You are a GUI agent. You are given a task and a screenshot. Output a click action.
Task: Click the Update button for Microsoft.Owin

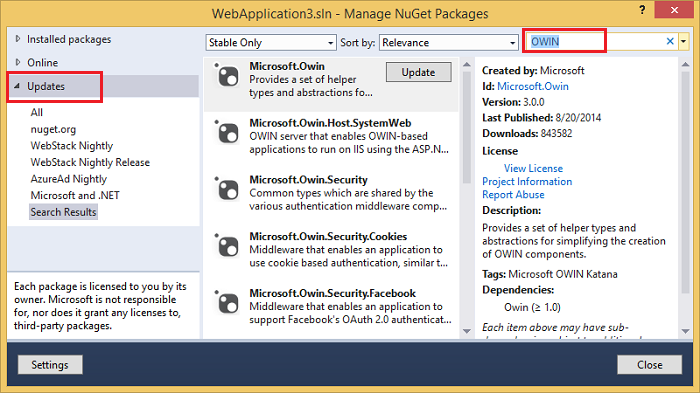click(418, 72)
